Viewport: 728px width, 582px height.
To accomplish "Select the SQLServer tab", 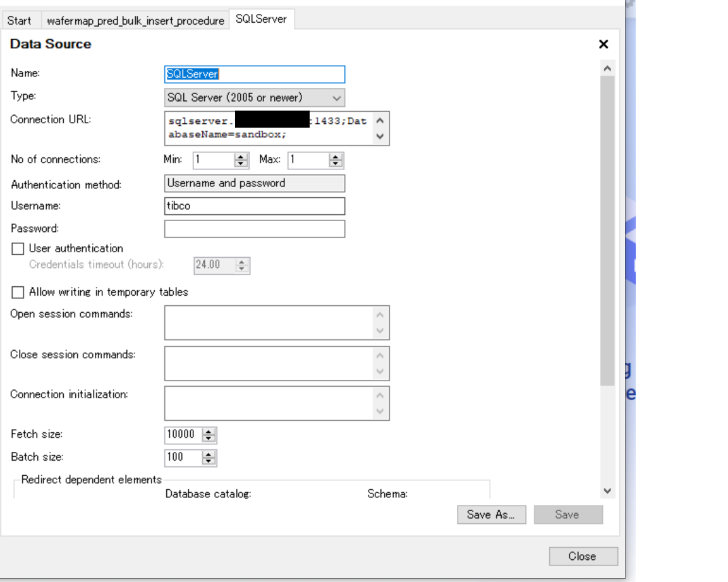I will pos(262,19).
